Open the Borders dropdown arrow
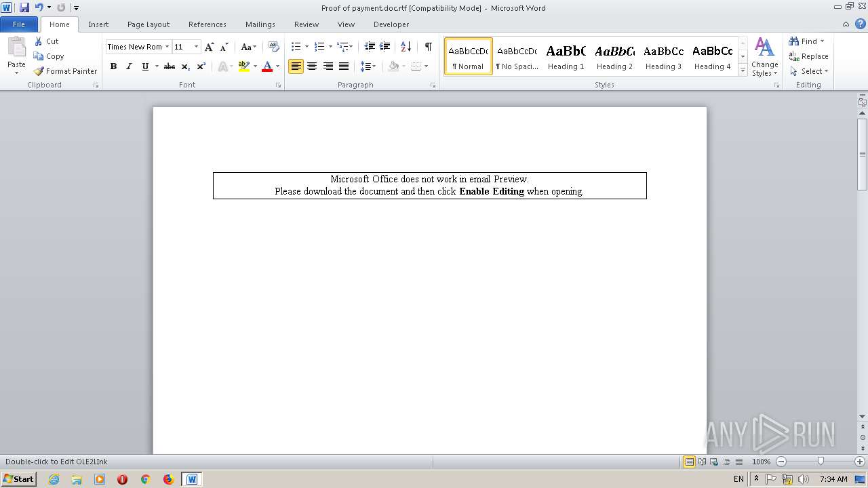 click(426, 66)
